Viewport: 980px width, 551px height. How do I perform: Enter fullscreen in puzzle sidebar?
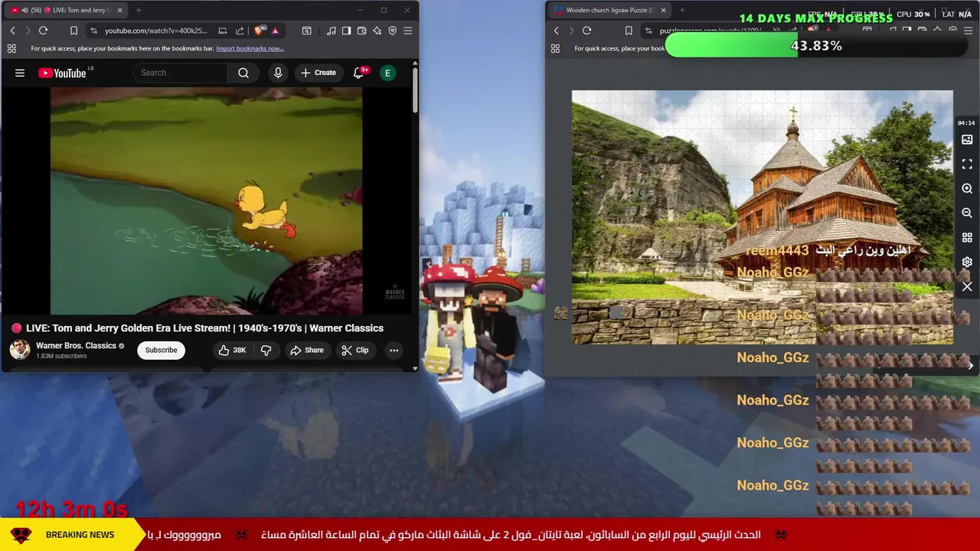click(967, 164)
